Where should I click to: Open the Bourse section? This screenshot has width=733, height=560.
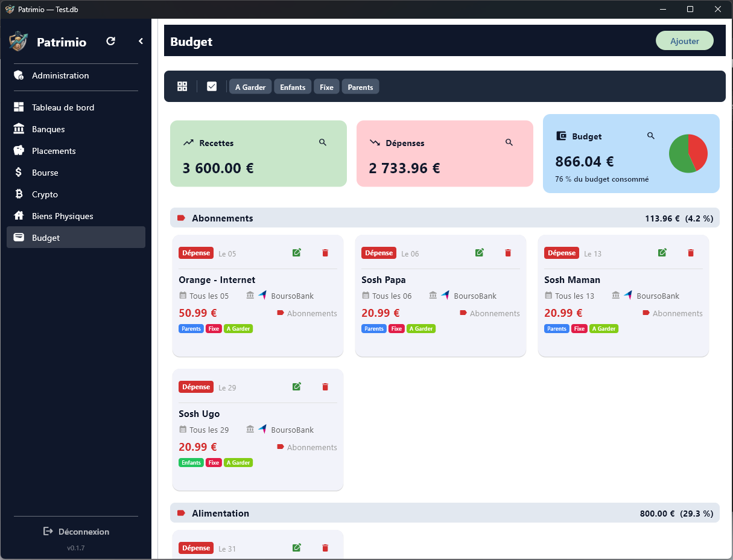coord(76,173)
